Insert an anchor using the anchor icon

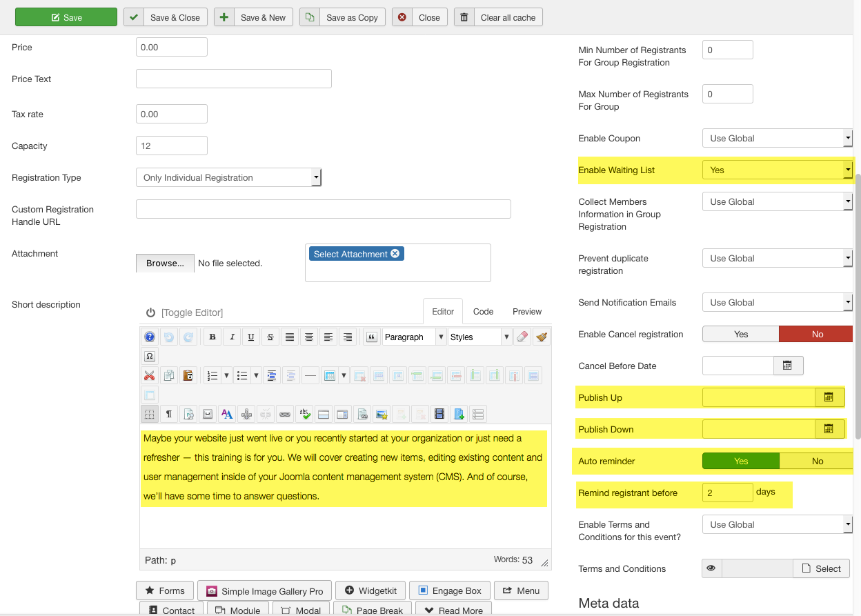click(246, 415)
